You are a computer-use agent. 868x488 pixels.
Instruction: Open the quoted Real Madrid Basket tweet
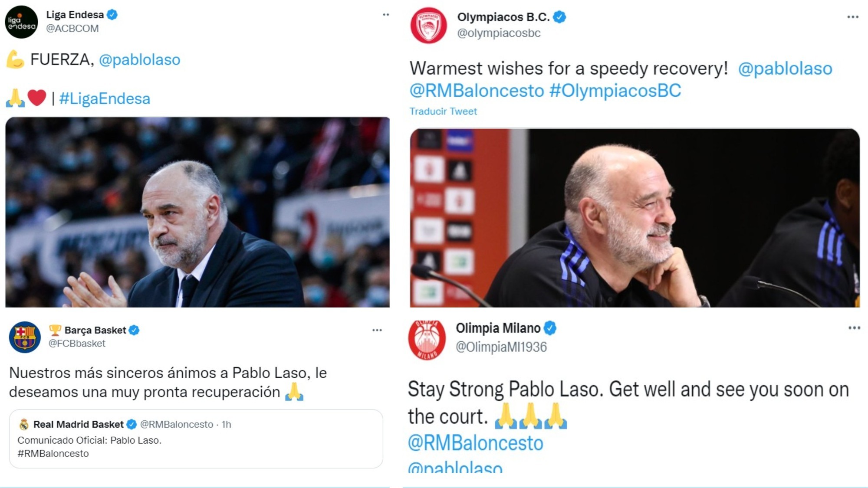tap(196, 439)
